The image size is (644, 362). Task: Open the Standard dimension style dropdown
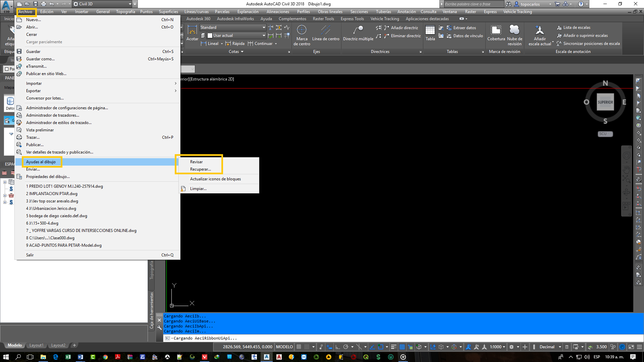232,27
